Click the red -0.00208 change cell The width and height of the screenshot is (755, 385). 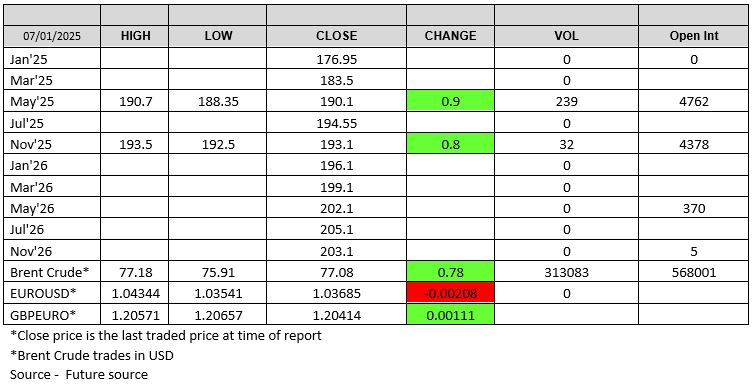[x=450, y=293]
